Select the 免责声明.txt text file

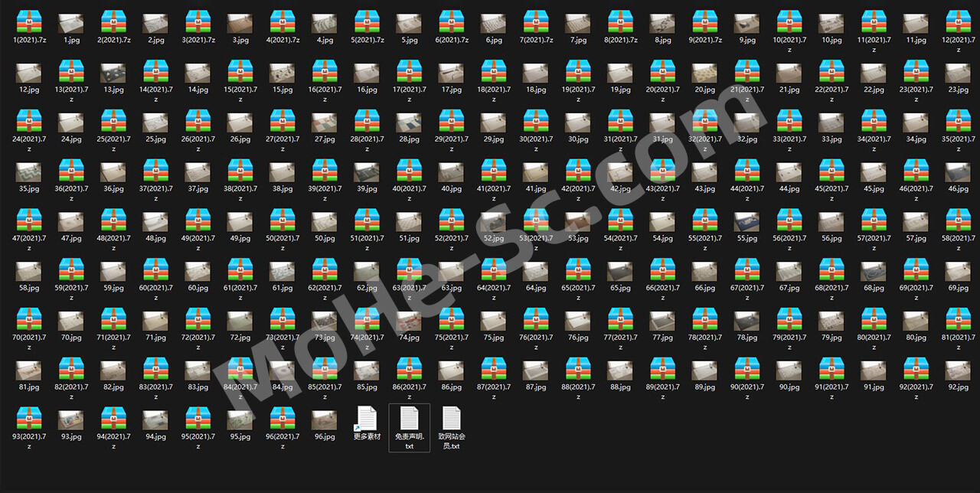coord(410,419)
